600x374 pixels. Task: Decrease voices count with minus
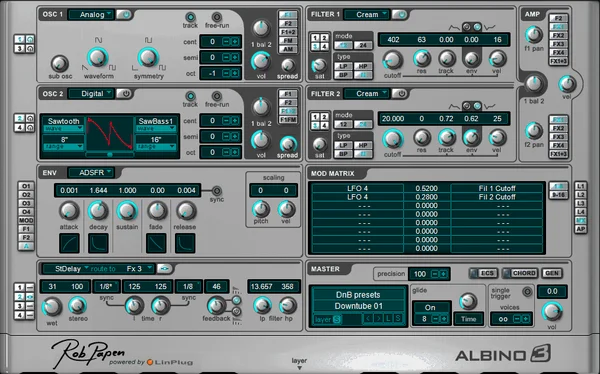[517, 318]
